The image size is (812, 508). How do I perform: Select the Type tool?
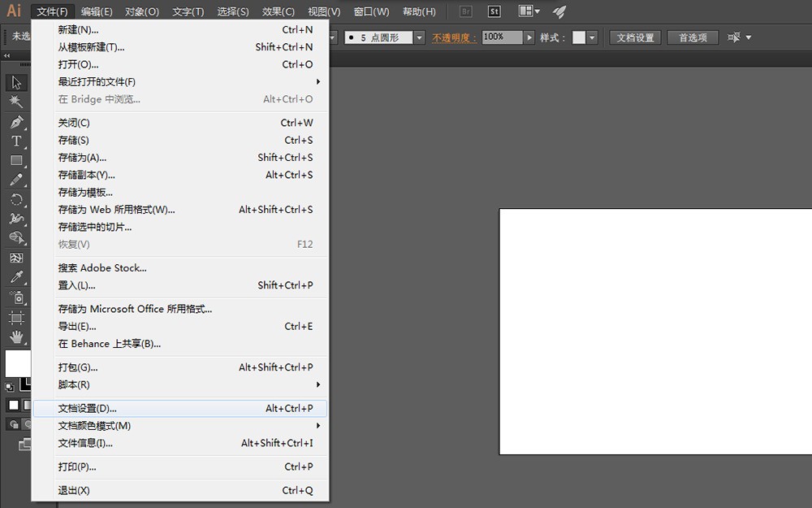pos(16,141)
